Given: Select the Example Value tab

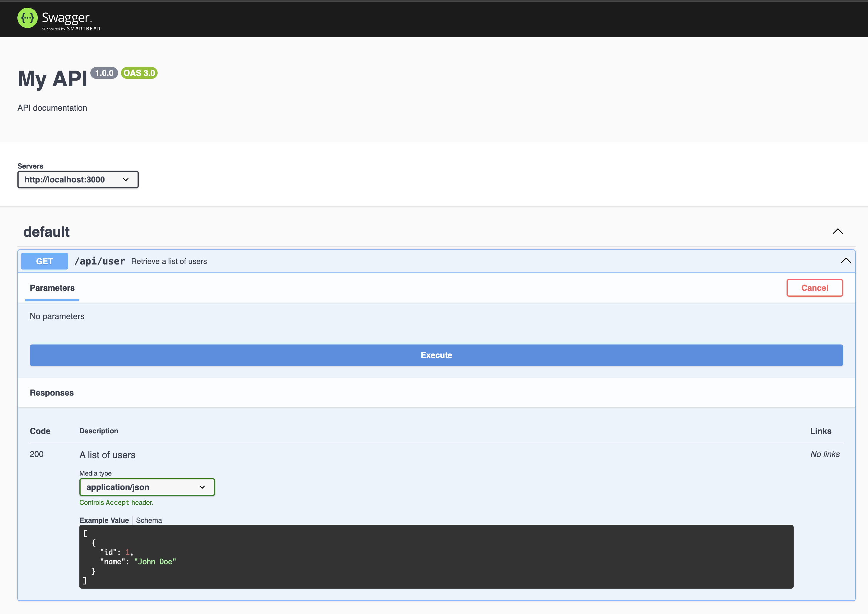Looking at the screenshot, I should pyautogui.click(x=104, y=520).
